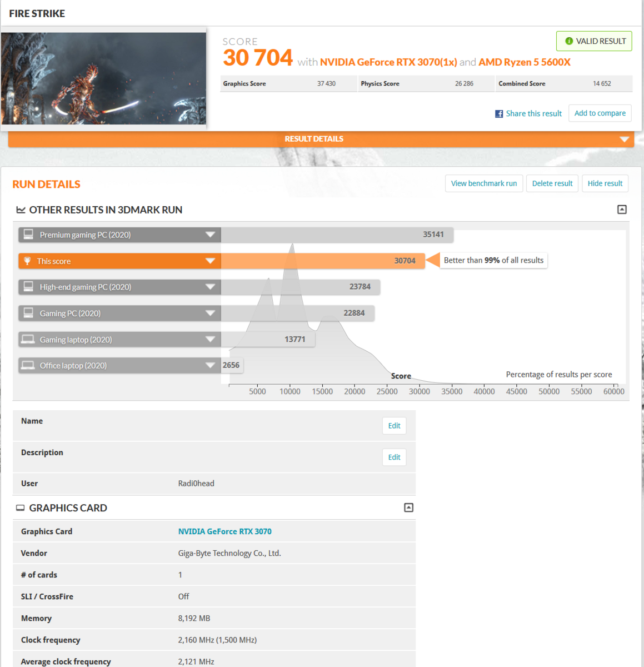Click Share this result link
The width and height of the screenshot is (644, 667).
(533, 113)
